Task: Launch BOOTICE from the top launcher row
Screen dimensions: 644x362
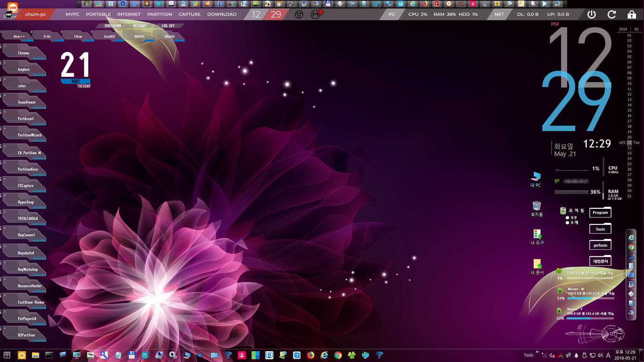Action: click(x=140, y=36)
